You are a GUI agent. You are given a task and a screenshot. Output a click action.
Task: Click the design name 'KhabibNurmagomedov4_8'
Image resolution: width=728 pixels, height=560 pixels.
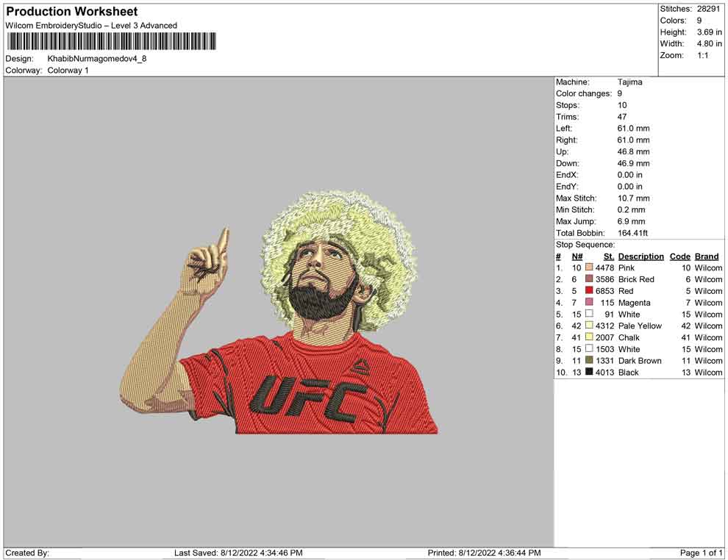click(x=96, y=59)
